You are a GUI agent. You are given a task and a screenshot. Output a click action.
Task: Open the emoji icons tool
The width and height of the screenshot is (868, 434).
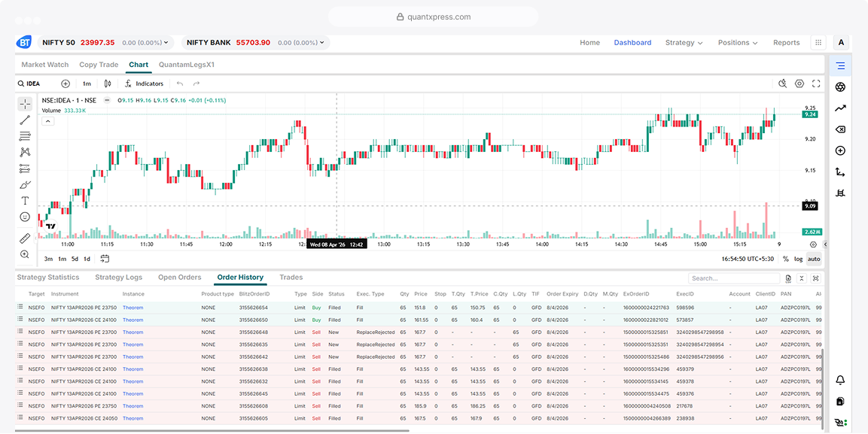coord(25,216)
